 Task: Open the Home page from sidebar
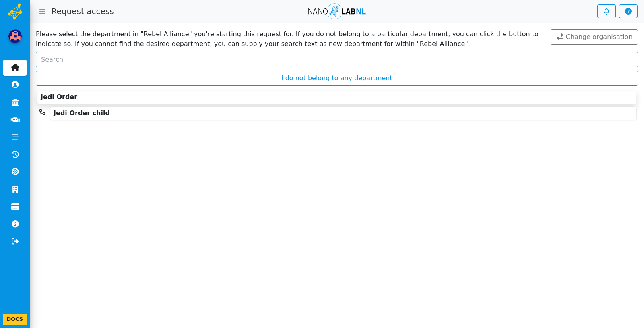click(x=15, y=68)
